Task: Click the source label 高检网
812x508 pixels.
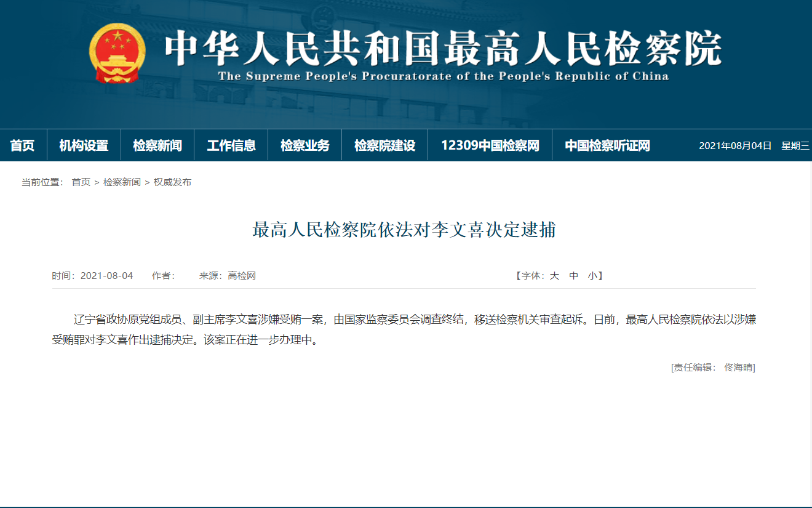Action: pyautogui.click(x=242, y=276)
